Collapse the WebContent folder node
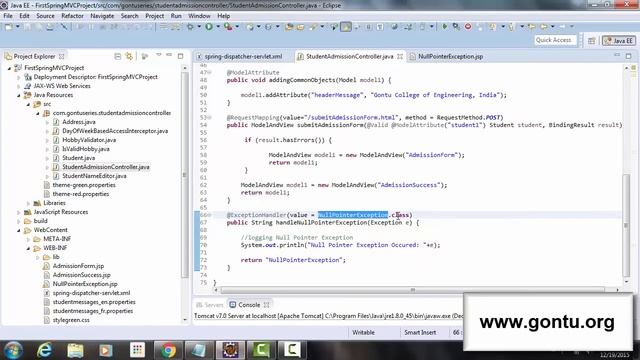This screenshot has width=640, height=360. pyautogui.click(x=18, y=230)
